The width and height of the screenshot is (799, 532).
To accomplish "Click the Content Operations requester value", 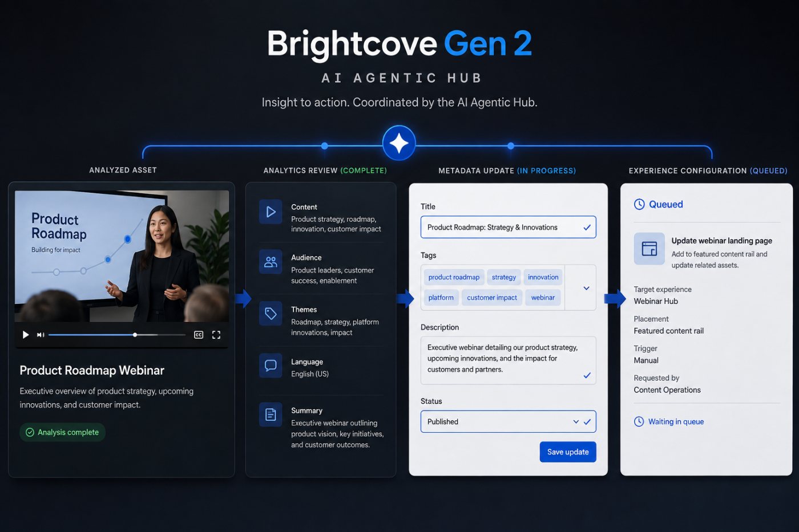I will 667,390.
